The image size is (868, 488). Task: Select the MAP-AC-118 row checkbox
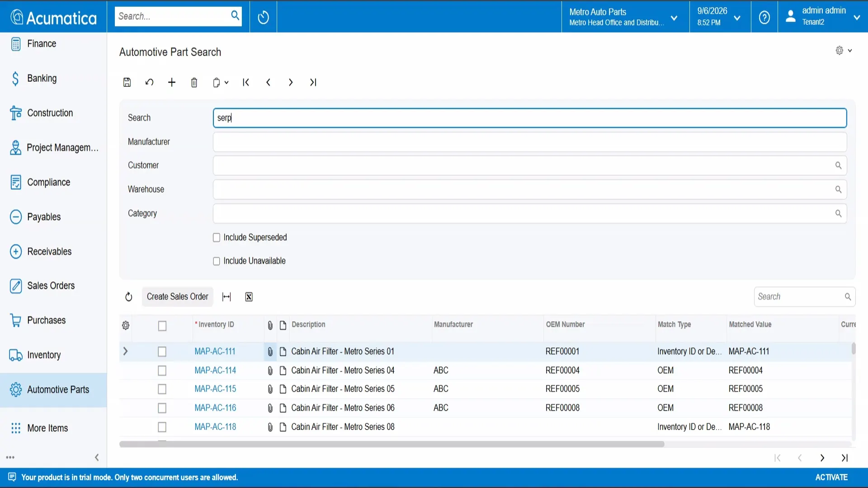(x=162, y=427)
